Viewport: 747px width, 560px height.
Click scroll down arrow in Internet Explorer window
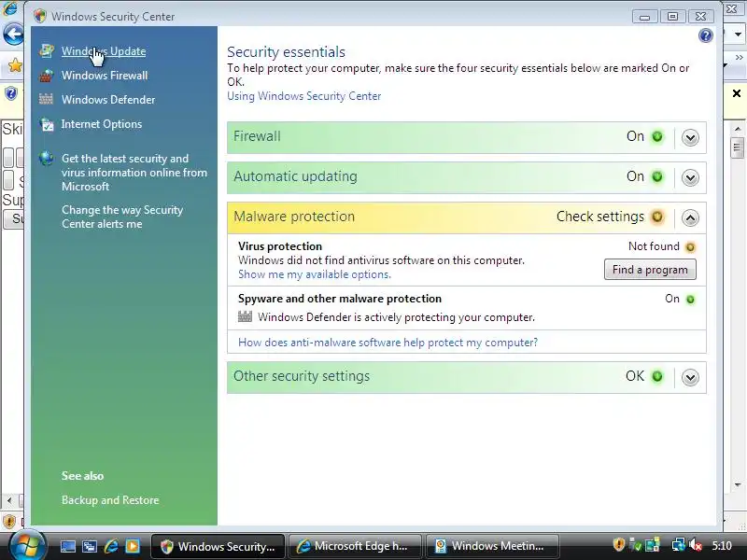coord(738,484)
